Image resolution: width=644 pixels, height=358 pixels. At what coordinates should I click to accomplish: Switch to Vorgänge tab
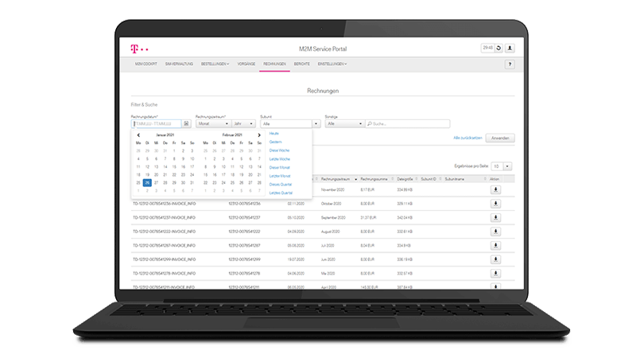point(246,64)
